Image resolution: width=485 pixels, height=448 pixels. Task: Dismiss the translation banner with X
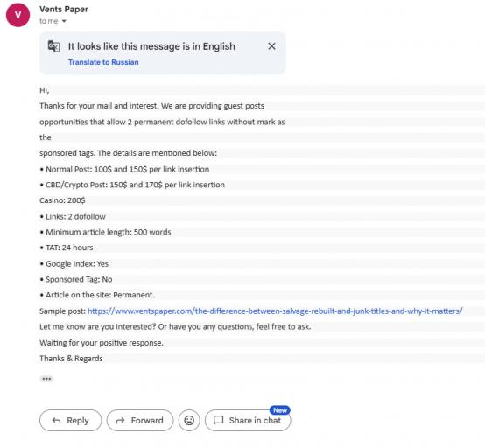click(x=271, y=46)
